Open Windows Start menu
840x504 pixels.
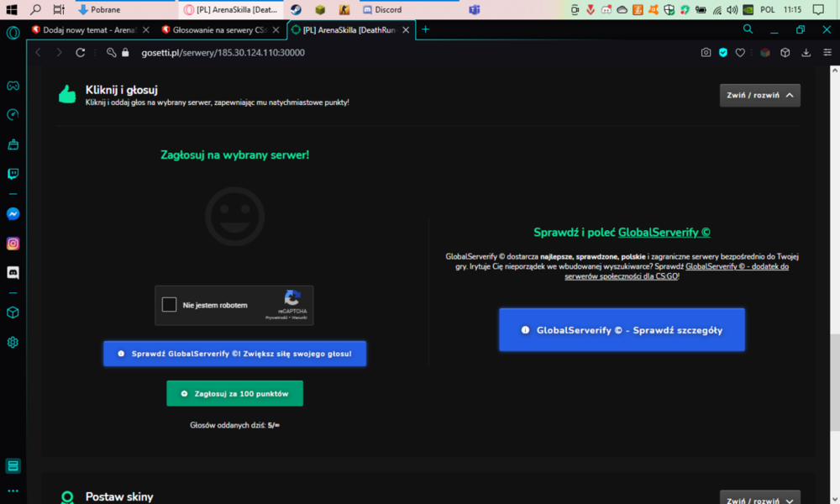pos(11,9)
